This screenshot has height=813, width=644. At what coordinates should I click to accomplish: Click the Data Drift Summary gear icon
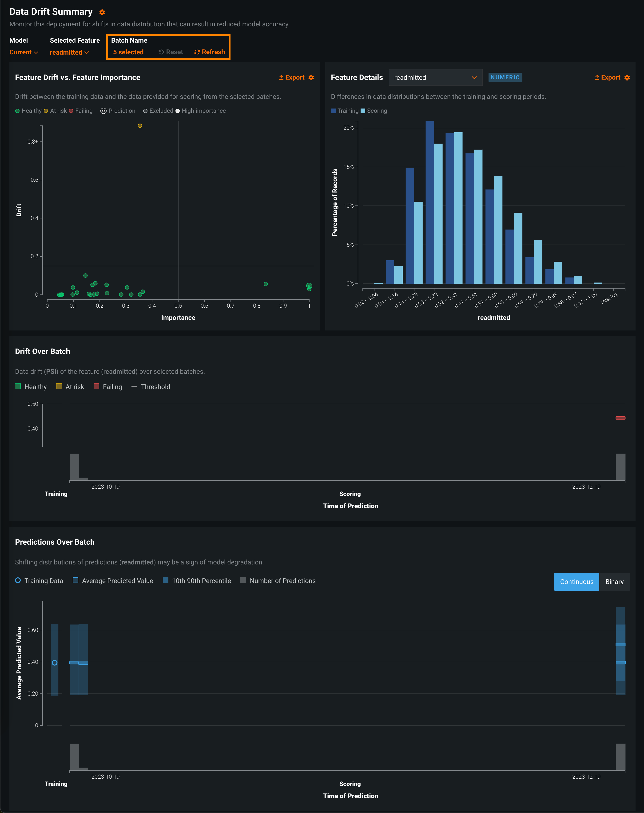(102, 12)
